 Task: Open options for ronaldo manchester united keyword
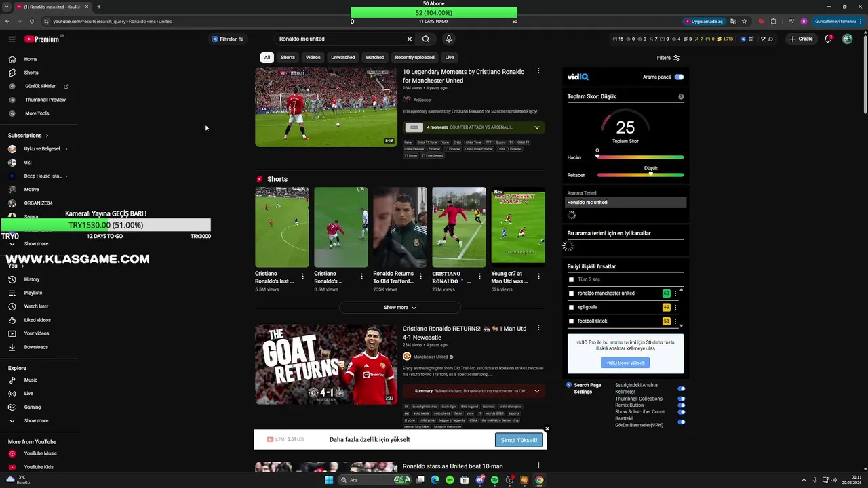tap(675, 293)
